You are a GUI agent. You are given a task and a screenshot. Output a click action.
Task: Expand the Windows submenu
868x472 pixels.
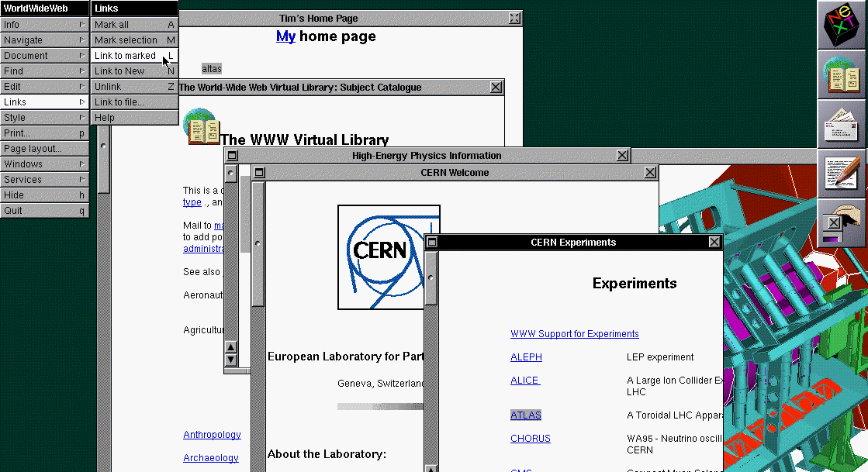coord(44,164)
